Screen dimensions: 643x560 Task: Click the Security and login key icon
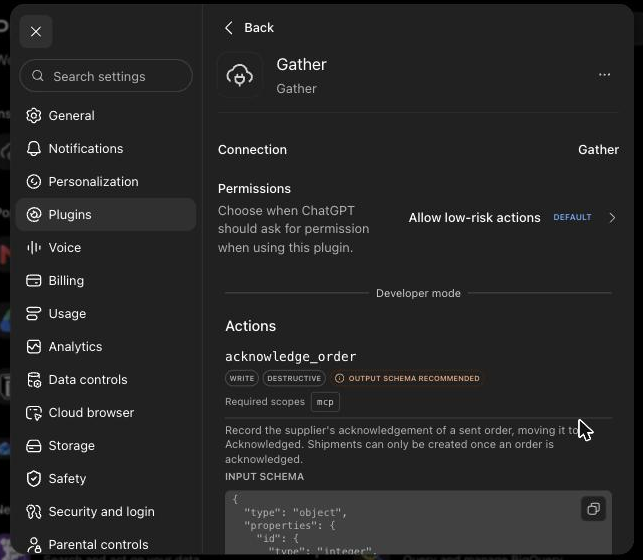click(x=34, y=512)
